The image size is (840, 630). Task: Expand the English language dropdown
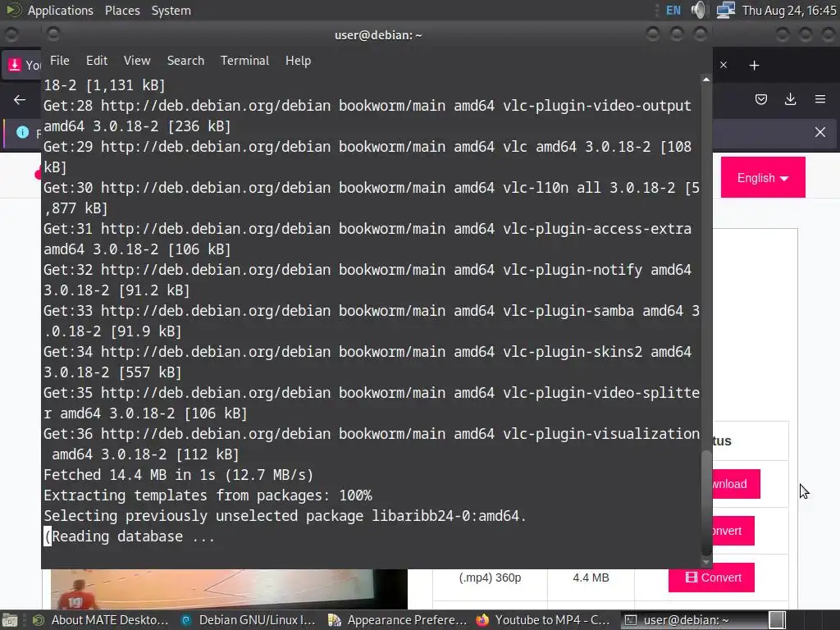763,178
